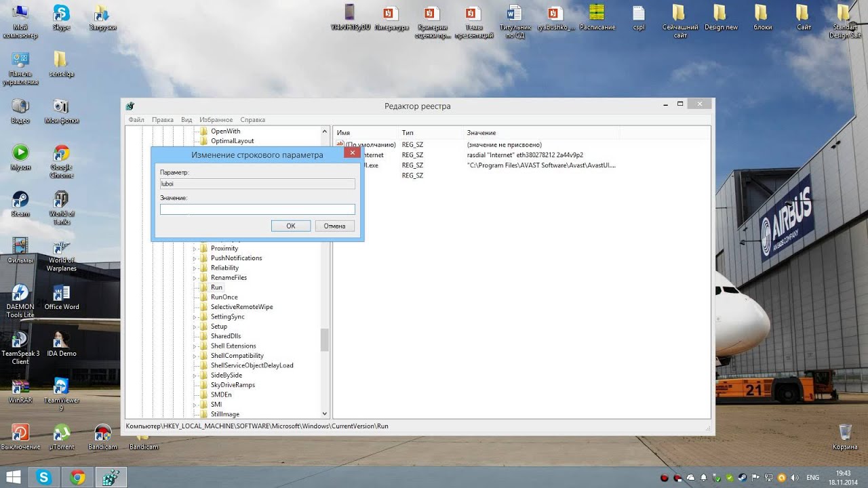Click the Тип column header
868x488 pixels.
430,133
